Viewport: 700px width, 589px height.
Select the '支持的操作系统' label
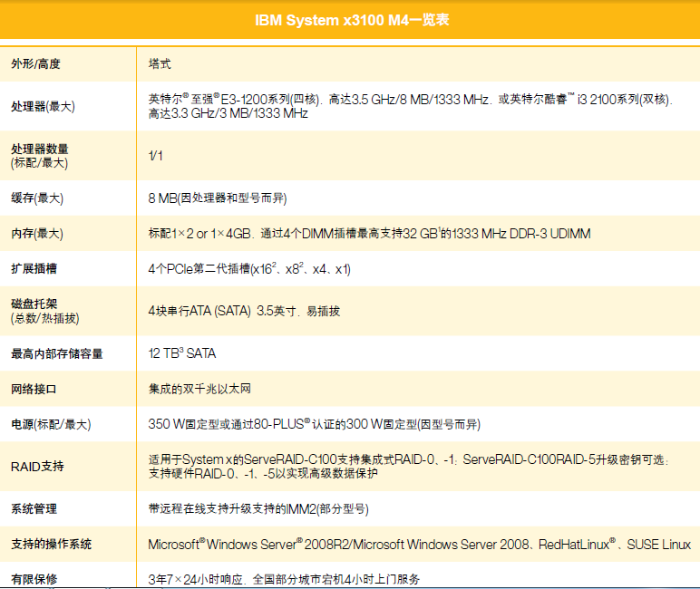[52, 544]
